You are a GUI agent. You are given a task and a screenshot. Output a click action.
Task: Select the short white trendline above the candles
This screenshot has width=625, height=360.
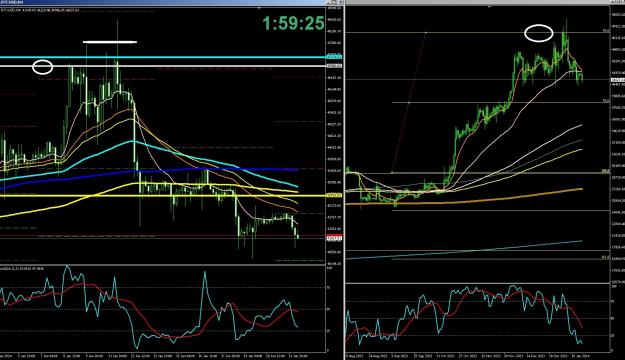click(x=110, y=41)
